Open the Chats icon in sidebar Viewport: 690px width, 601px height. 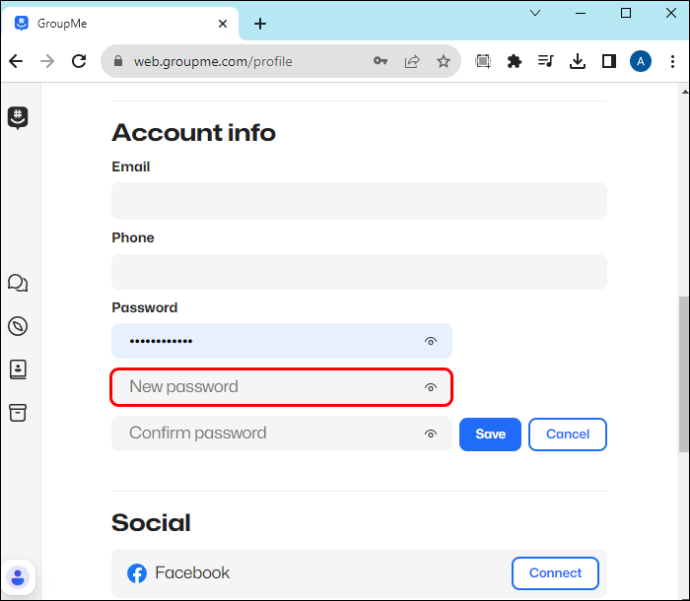18,283
